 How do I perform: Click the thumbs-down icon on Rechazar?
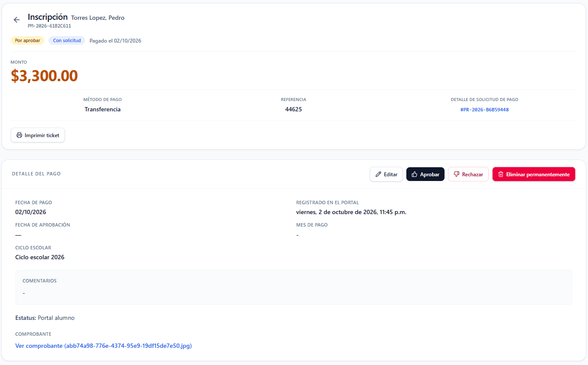point(457,174)
